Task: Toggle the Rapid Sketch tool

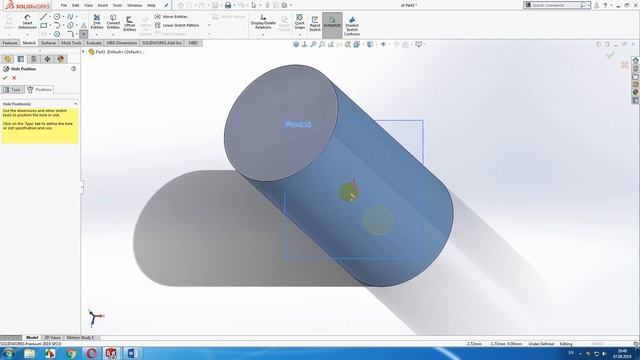Action: [x=315, y=24]
